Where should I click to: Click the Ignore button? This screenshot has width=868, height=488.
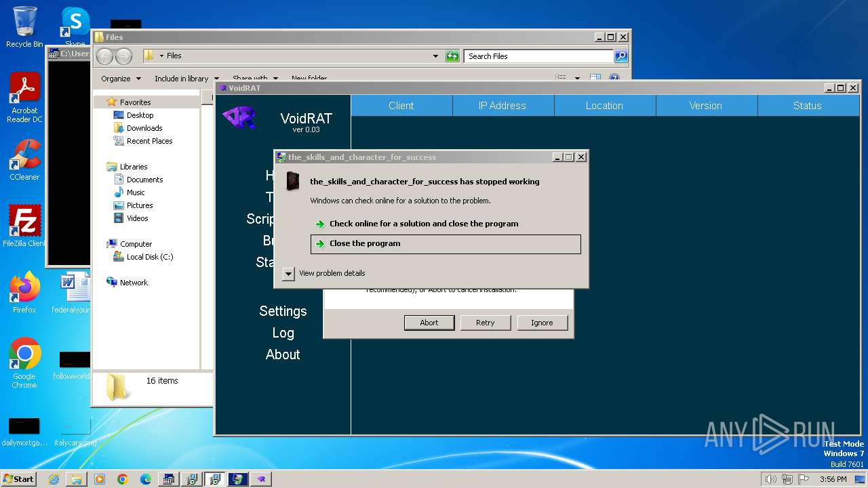point(542,323)
